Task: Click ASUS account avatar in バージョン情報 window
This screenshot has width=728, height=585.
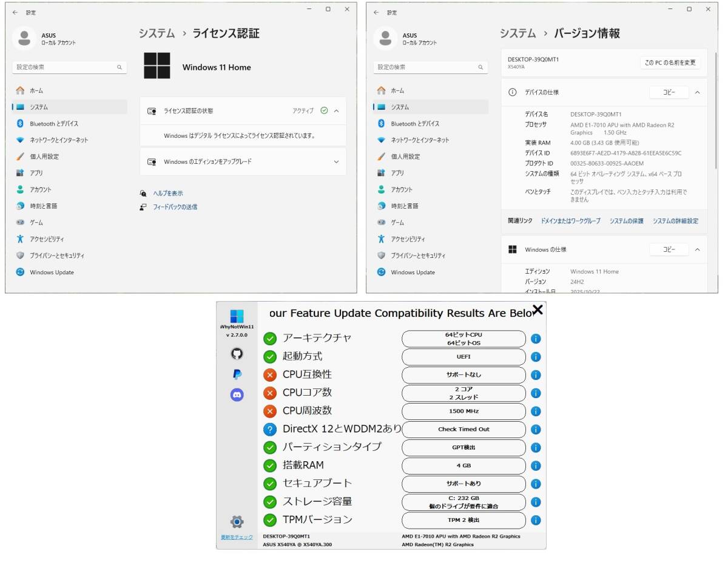Action: [385, 38]
